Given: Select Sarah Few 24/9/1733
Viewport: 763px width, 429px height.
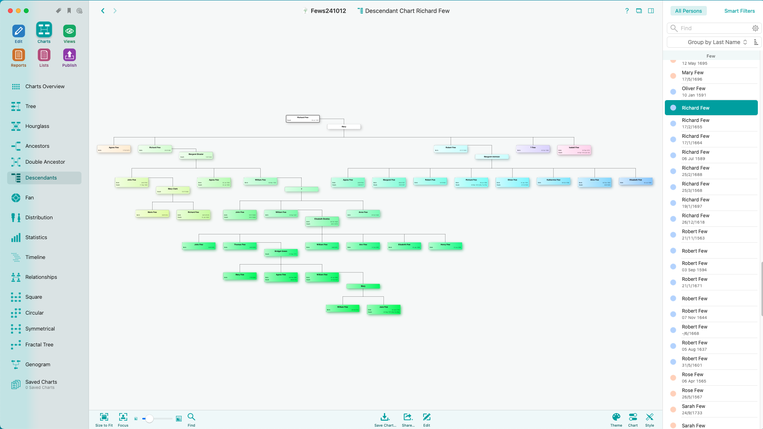Looking at the screenshot, I should coord(711,409).
